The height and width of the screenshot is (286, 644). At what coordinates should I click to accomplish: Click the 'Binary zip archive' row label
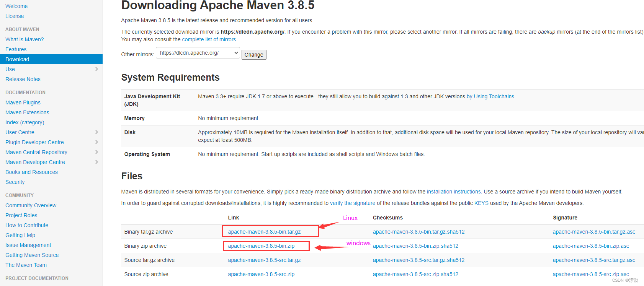coord(145,246)
